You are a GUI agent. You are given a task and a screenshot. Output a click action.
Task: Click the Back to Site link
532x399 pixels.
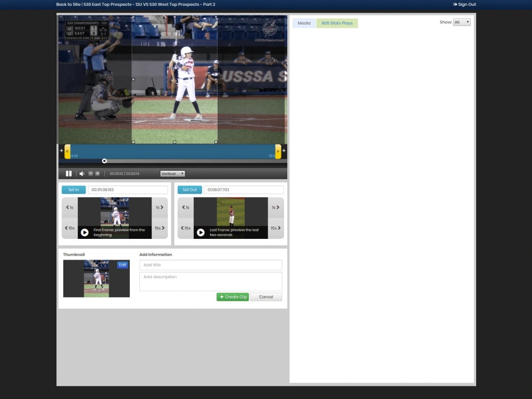pyautogui.click(x=68, y=4)
